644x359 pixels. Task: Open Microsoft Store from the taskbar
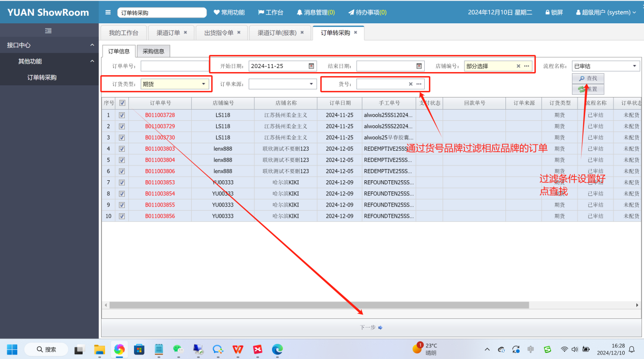pos(139,349)
